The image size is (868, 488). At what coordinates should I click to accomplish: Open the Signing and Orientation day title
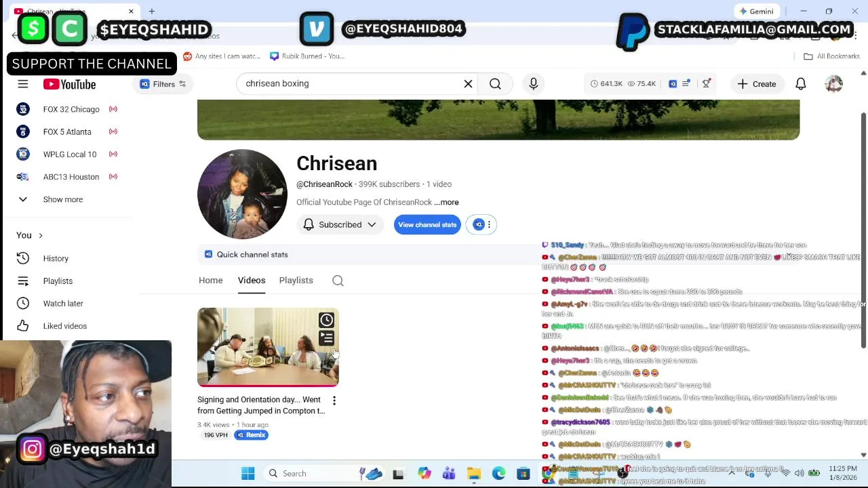tap(261, 405)
